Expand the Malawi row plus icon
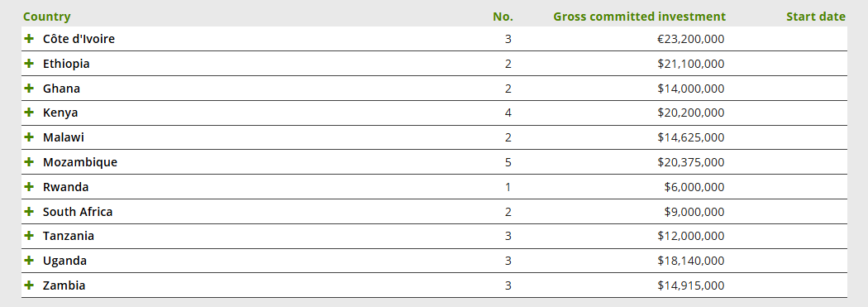 tap(29, 137)
